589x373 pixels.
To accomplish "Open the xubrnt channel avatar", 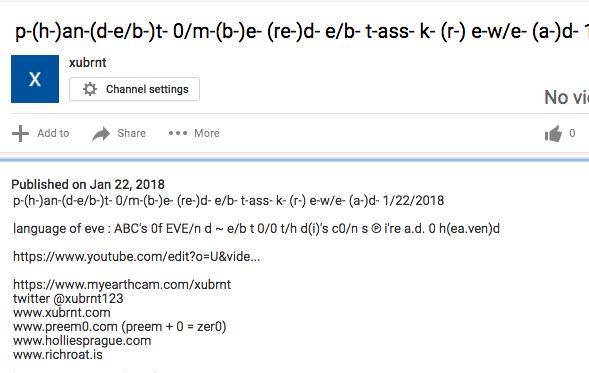I will (x=35, y=79).
